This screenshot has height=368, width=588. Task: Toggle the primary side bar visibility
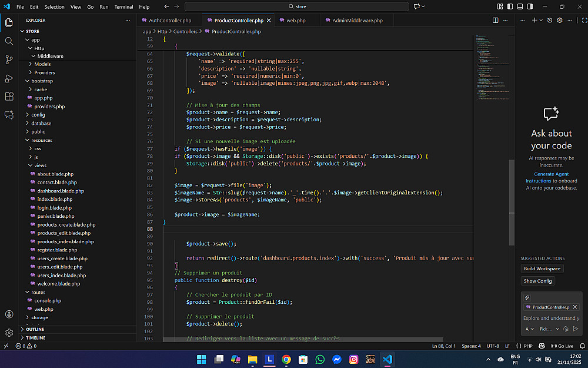[509, 6]
